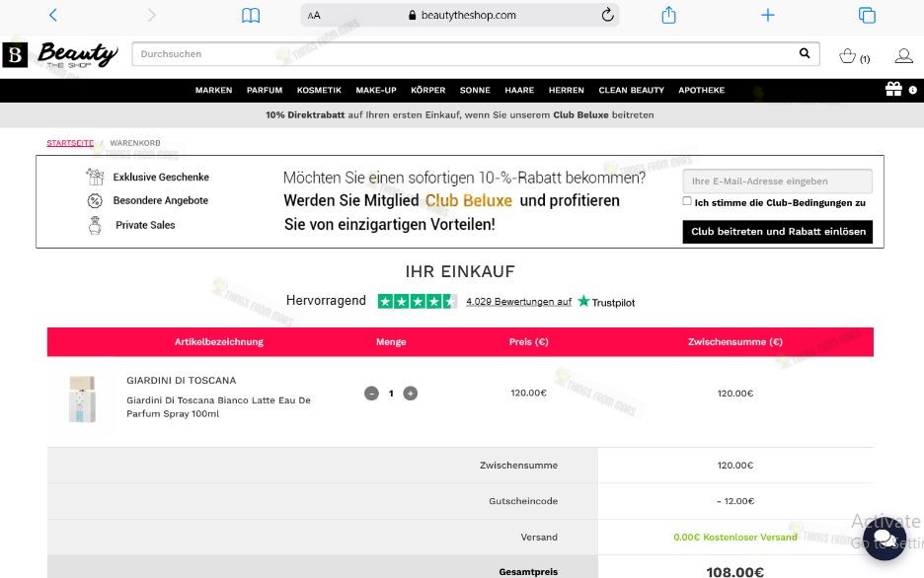Viewport: 924px width, 578px height.
Task: Click the 0.00€ Kostenloser Versand text
Action: (734, 537)
